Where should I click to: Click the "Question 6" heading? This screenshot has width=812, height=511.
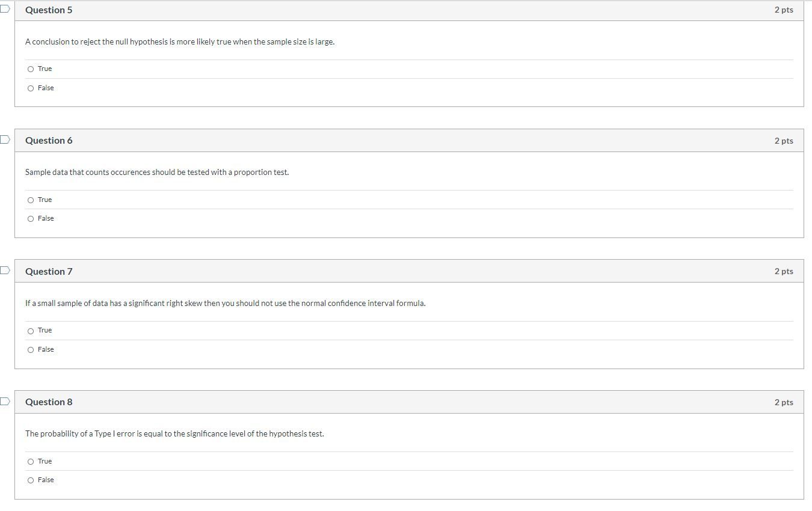pyautogui.click(x=49, y=141)
